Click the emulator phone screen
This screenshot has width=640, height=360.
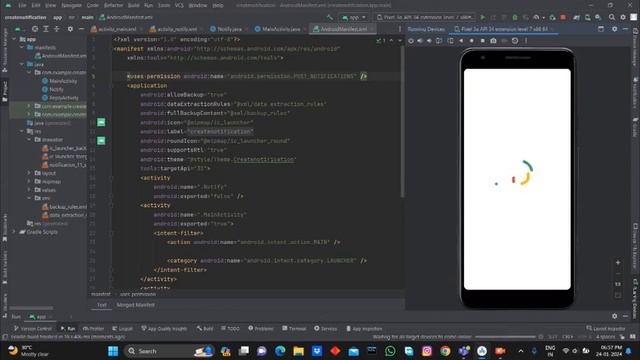click(x=517, y=179)
